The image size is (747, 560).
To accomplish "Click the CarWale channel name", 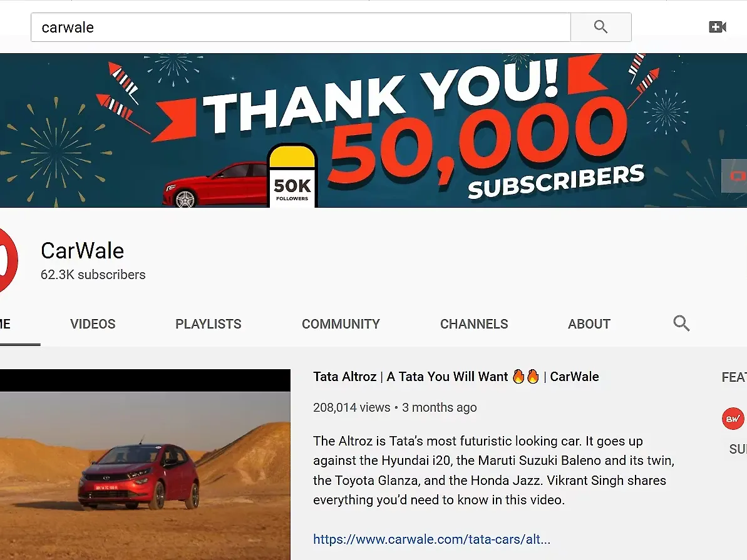I will tap(83, 250).
